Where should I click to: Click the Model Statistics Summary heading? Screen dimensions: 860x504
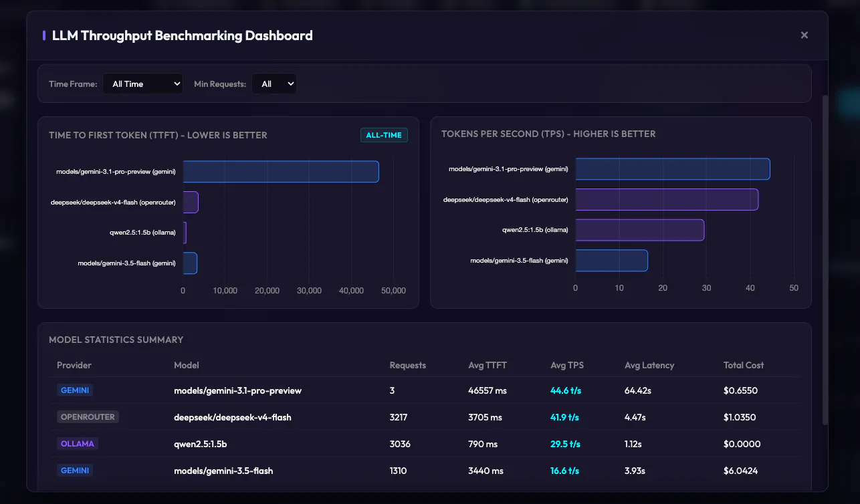click(116, 340)
